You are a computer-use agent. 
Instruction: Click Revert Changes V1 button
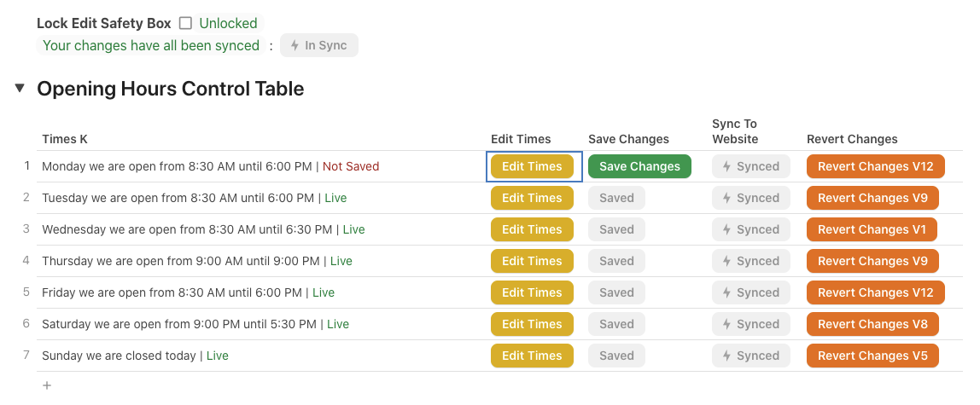(x=872, y=229)
